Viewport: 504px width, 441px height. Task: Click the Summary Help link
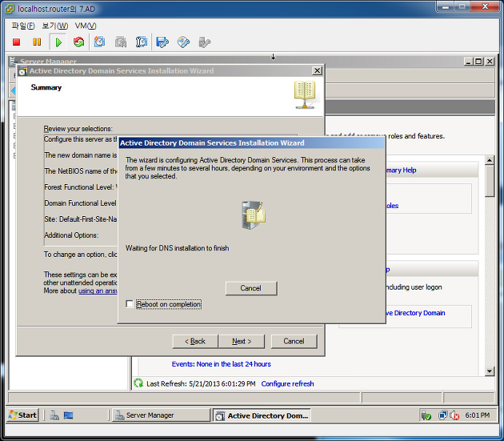coord(401,170)
